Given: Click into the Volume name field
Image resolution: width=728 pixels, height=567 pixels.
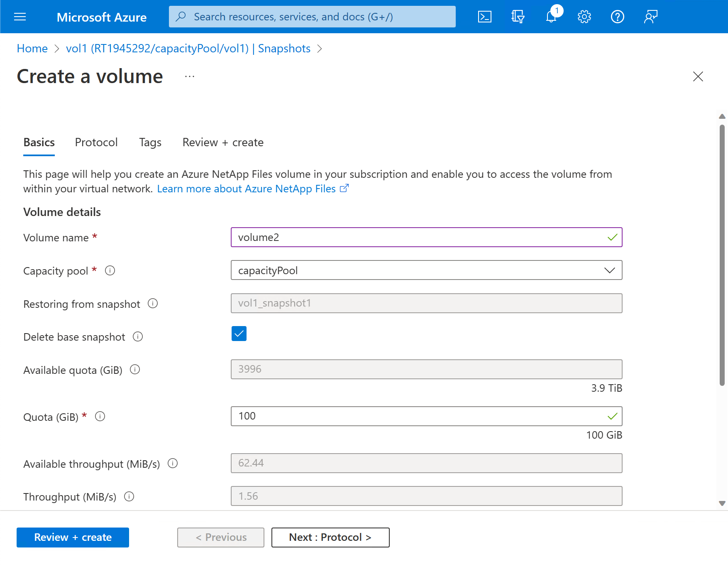Looking at the screenshot, I should (419, 237).
